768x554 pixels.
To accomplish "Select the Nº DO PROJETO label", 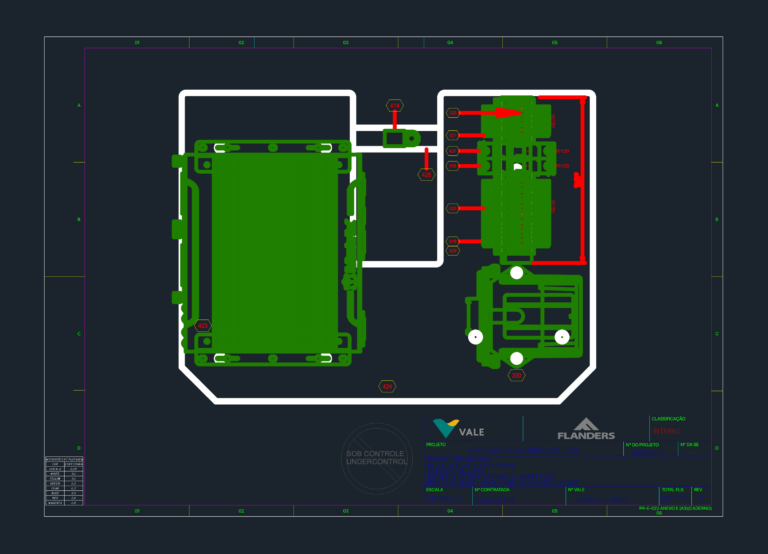I will (x=642, y=445).
